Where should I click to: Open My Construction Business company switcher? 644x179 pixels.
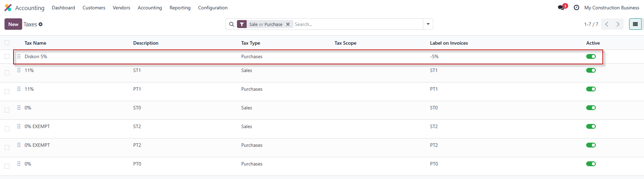click(611, 8)
